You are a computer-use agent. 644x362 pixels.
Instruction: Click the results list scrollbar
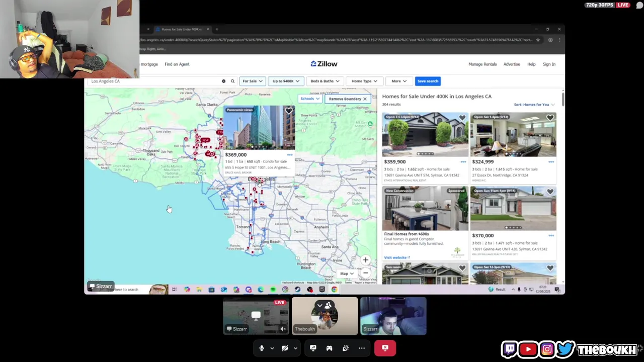tap(563, 99)
